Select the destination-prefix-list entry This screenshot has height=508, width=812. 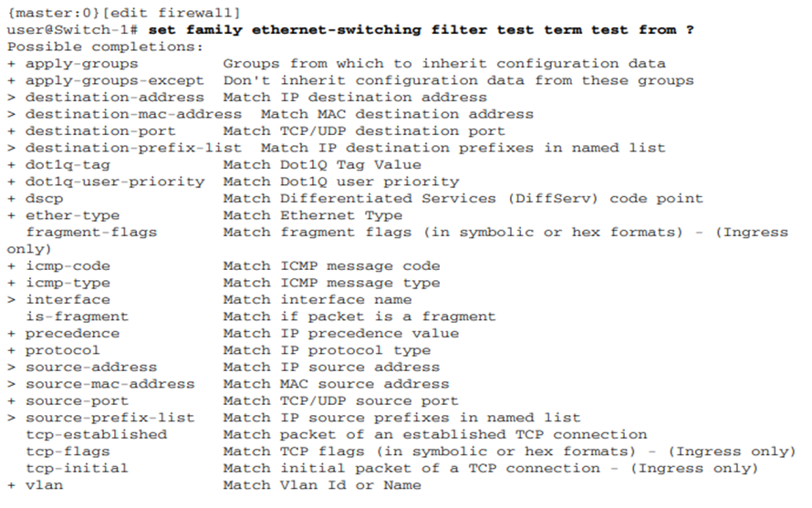[133, 148]
